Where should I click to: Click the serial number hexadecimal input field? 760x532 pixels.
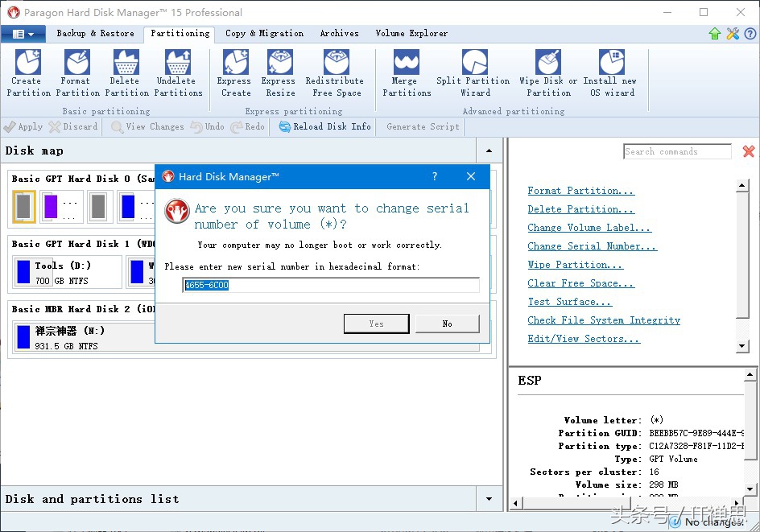tap(331, 286)
